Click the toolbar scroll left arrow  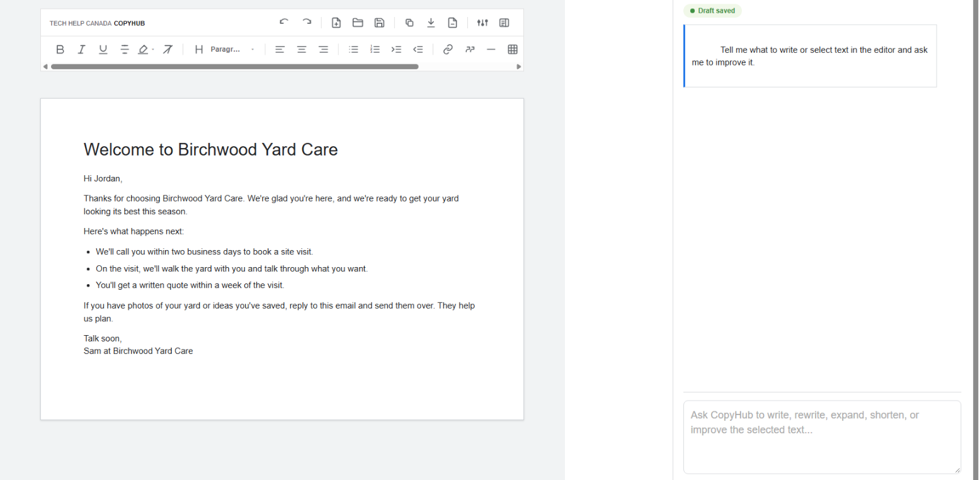(x=45, y=66)
